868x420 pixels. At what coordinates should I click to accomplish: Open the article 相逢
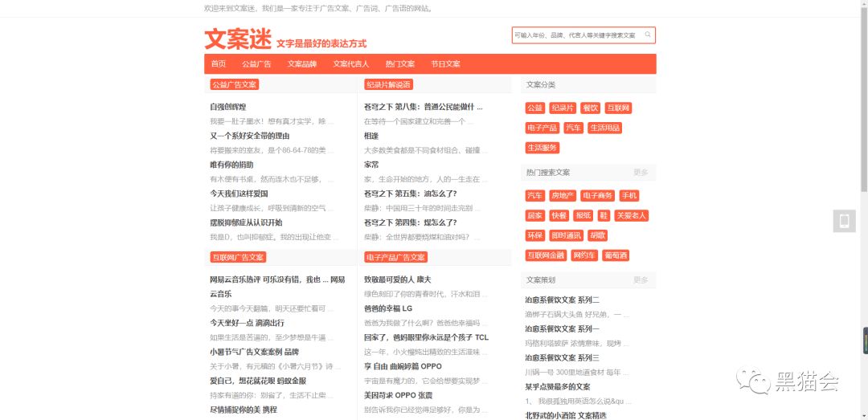(x=371, y=136)
